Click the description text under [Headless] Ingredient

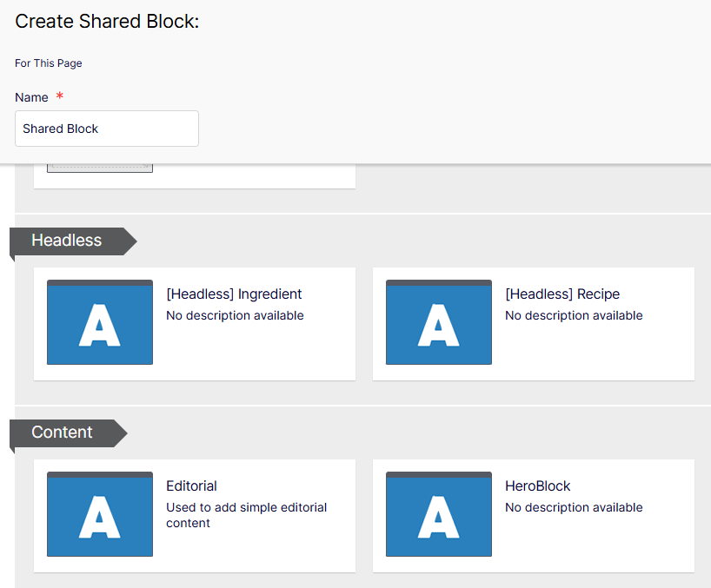coord(235,315)
